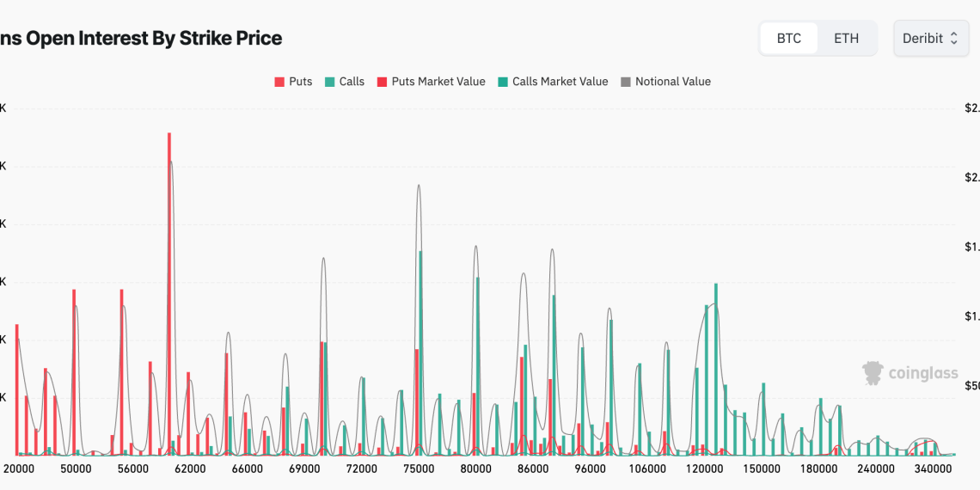This screenshot has width=980, height=490.
Task: Click the 20000 strike axis label
Action: tap(19, 469)
